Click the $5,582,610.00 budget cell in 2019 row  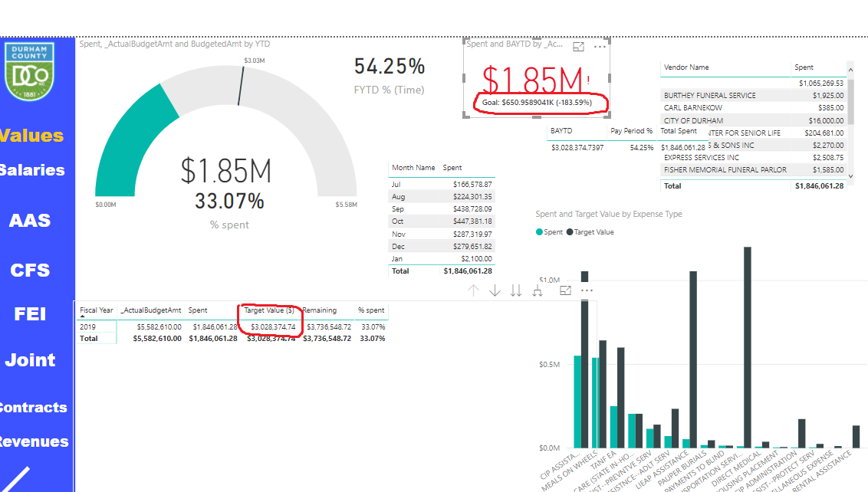point(159,327)
